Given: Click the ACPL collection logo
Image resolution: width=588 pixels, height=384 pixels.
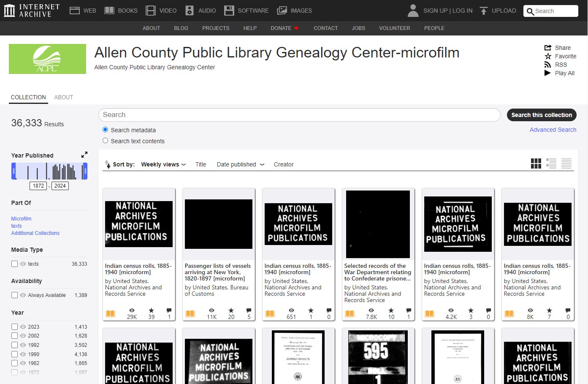Looking at the screenshot, I should [47, 59].
